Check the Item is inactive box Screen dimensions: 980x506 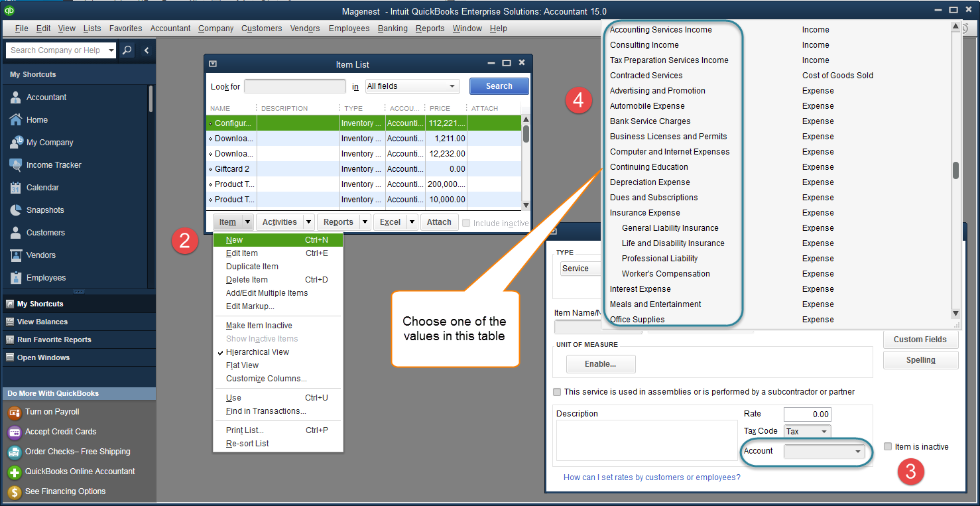tap(888, 447)
